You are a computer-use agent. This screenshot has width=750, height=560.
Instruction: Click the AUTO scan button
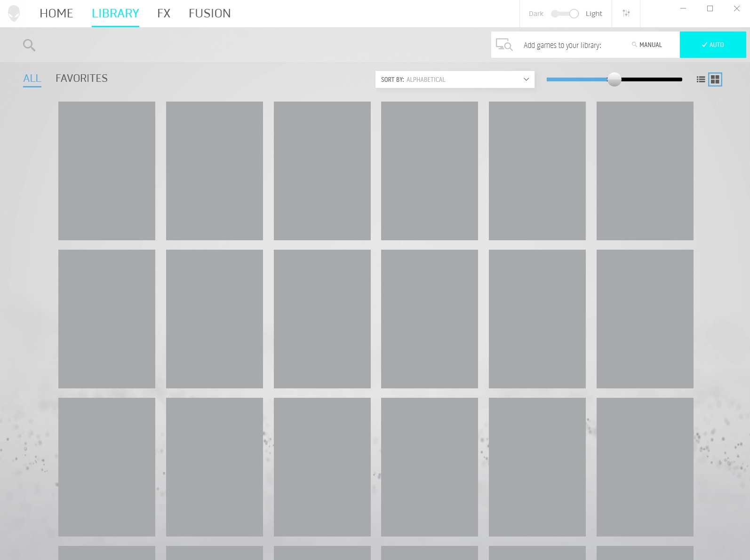(x=713, y=45)
